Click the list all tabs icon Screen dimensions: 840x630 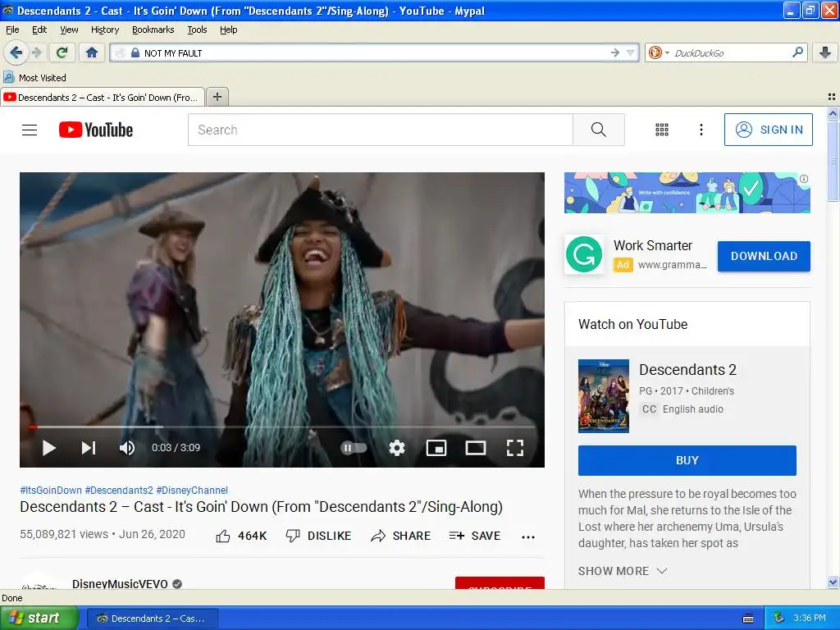pyautogui.click(x=832, y=97)
